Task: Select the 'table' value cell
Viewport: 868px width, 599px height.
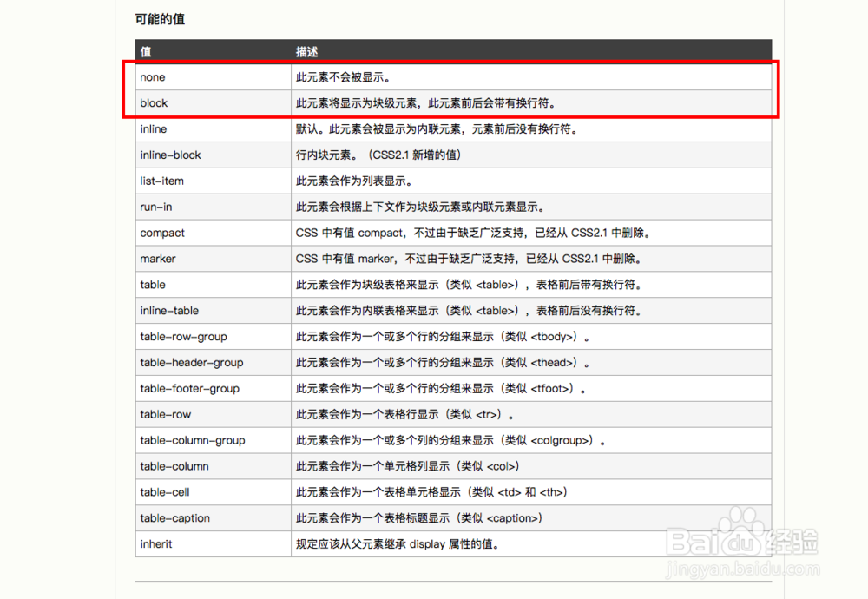Action: [x=214, y=285]
